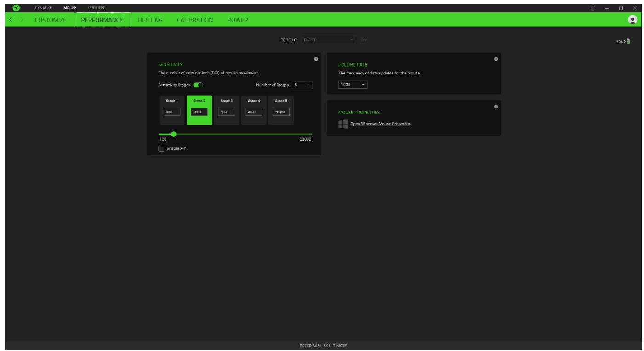Click the user account avatar icon
644x351 pixels.
[632, 20]
